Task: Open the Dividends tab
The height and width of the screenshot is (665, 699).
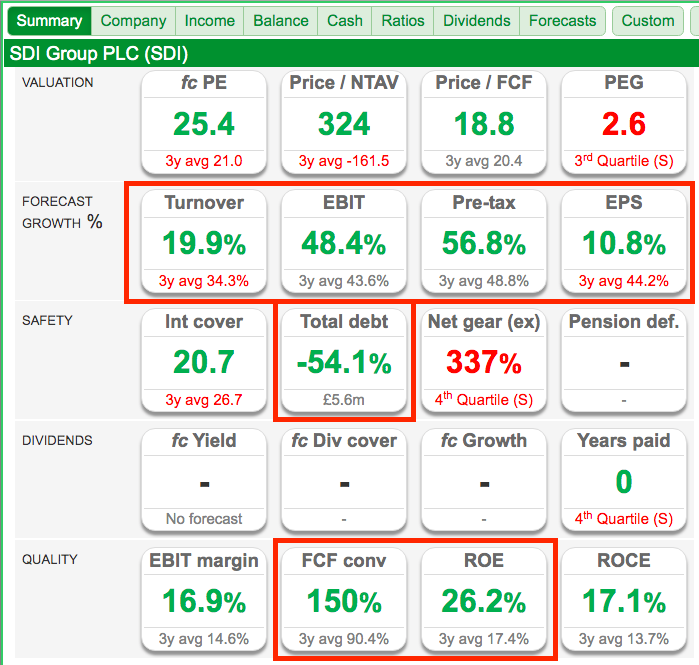Action: (x=477, y=21)
